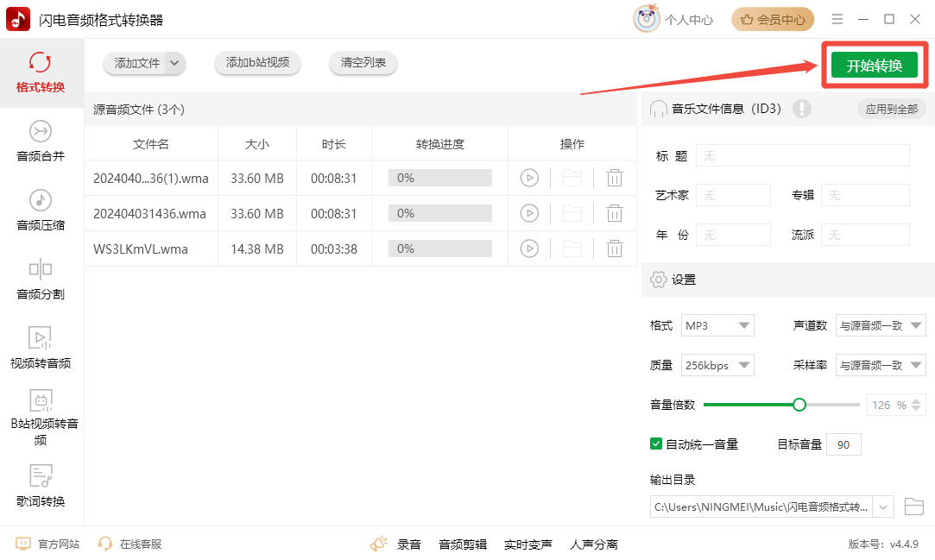Open 个人中心 avatar icon
The height and width of the screenshot is (560, 935).
[x=647, y=19]
